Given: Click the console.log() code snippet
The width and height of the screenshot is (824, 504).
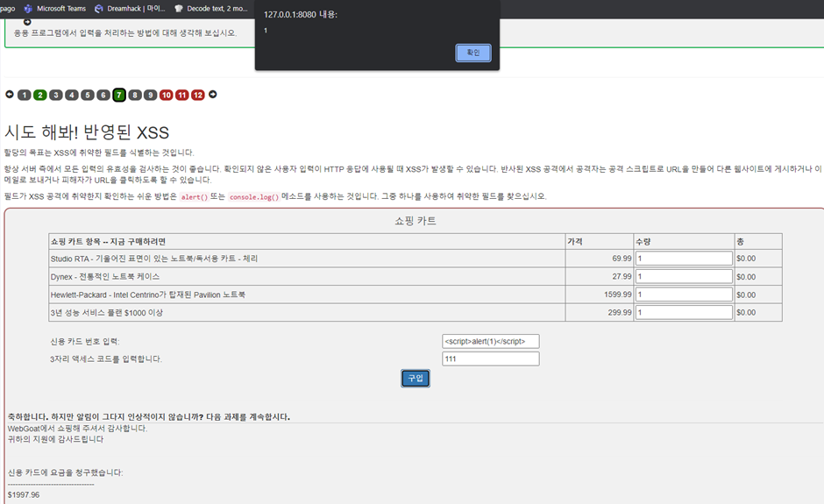Looking at the screenshot, I should 254,197.
